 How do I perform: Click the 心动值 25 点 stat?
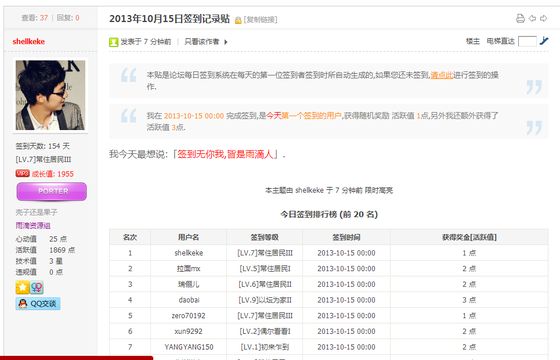click(41, 239)
